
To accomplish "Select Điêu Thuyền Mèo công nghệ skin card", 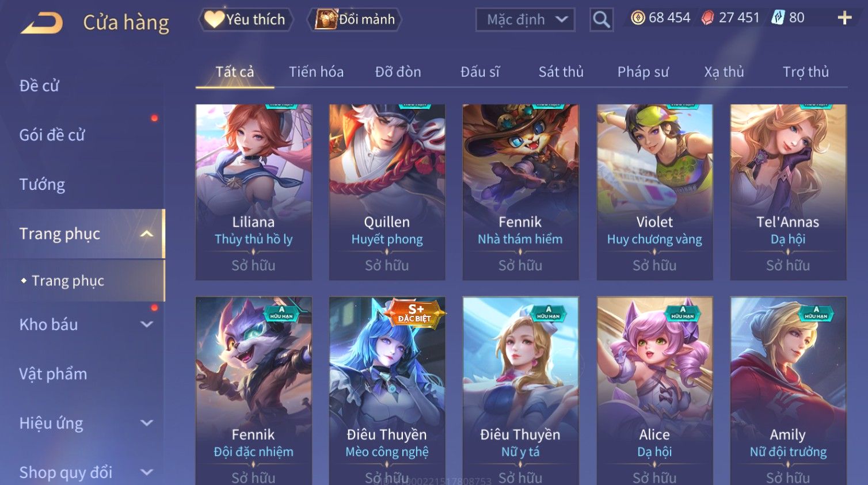I will 387,391.
